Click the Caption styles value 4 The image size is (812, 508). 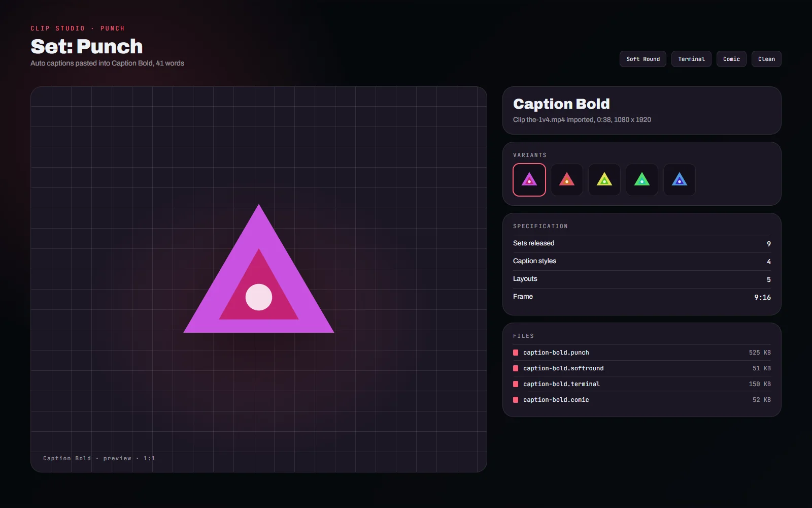(x=769, y=262)
